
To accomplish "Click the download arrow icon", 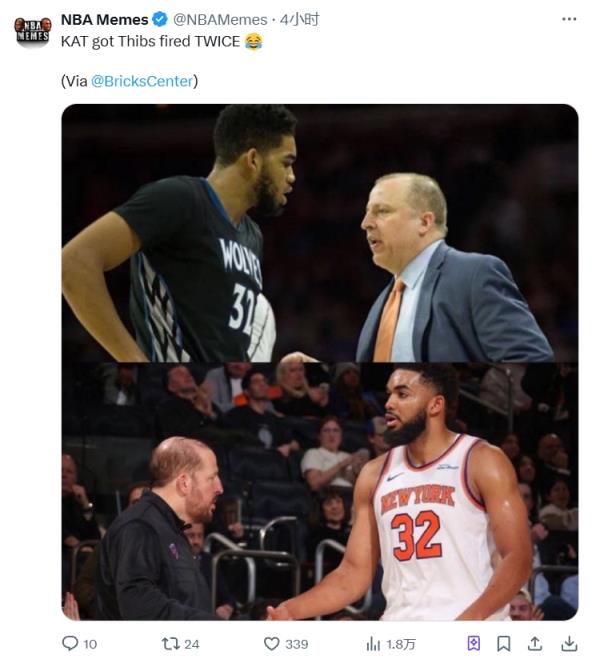I will coord(569,644).
